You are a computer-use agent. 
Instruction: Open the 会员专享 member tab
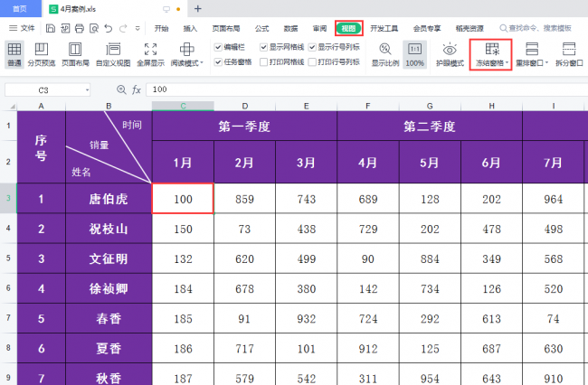(x=427, y=28)
